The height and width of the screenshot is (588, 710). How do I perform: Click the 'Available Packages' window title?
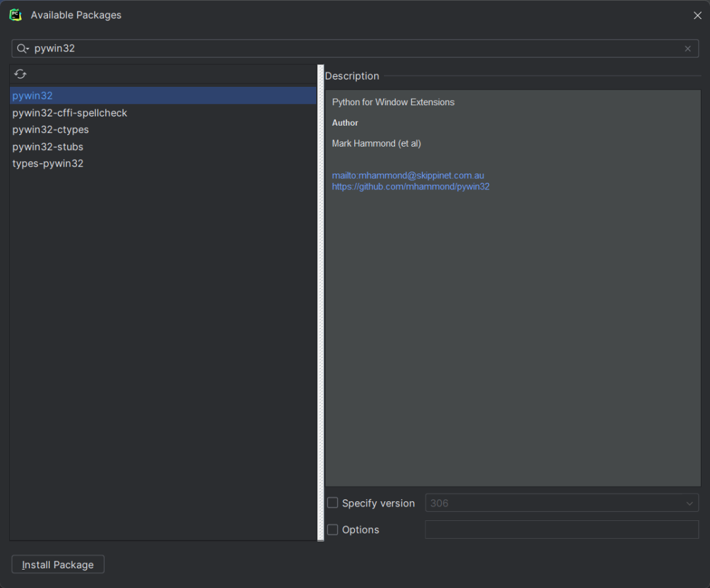(x=76, y=15)
